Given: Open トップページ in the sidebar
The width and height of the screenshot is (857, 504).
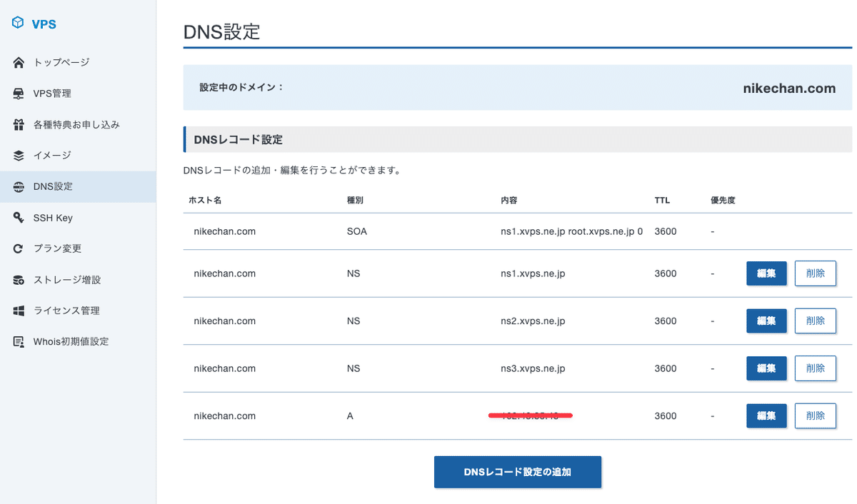Looking at the screenshot, I should point(78,63).
